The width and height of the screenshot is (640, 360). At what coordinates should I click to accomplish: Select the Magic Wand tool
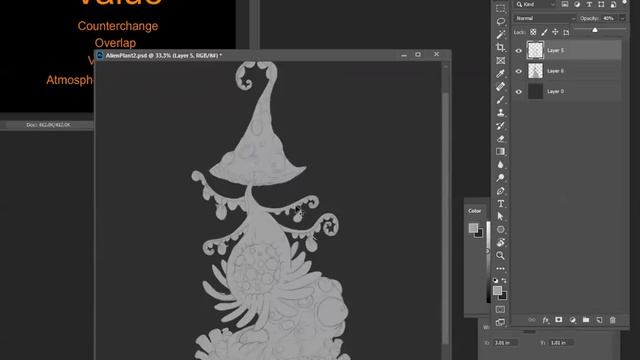point(500,34)
